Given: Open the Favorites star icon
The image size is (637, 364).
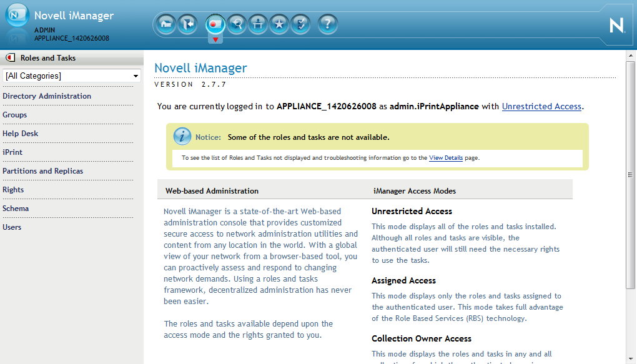Looking at the screenshot, I should [x=279, y=24].
